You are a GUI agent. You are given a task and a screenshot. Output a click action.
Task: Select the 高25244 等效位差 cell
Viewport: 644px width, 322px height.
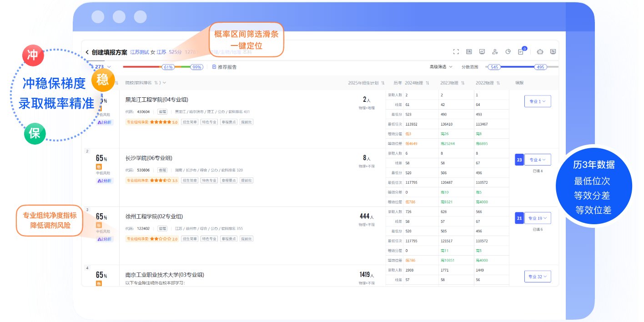448,143
